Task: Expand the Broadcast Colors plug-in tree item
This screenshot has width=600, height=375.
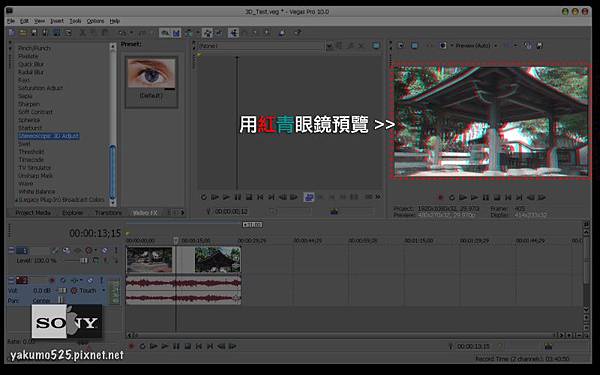Action: (x=16, y=200)
